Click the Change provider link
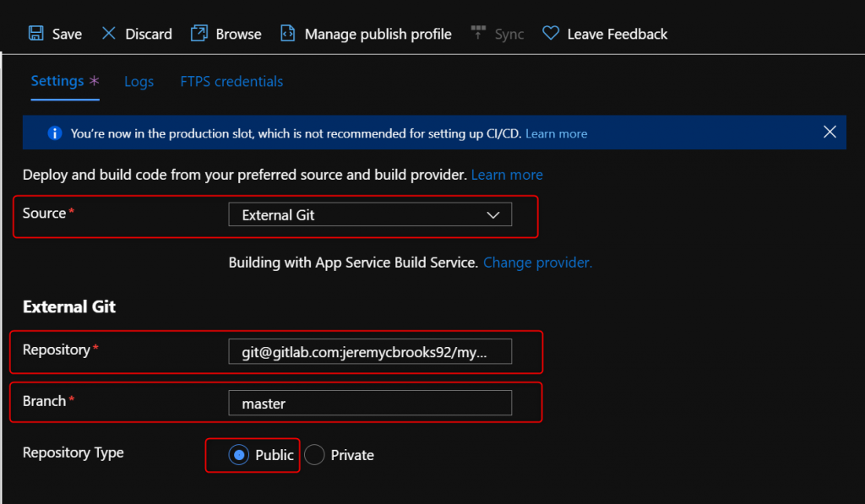The height and width of the screenshot is (504, 865). coord(538,263)
